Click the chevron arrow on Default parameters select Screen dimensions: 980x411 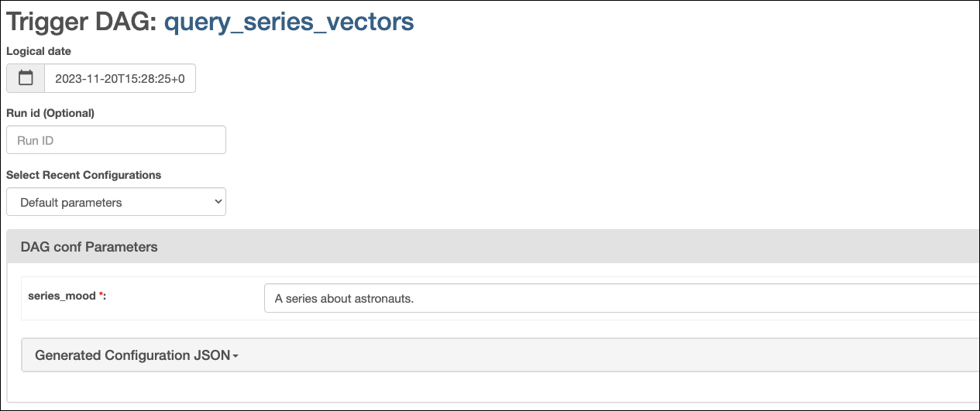[216, 202]
